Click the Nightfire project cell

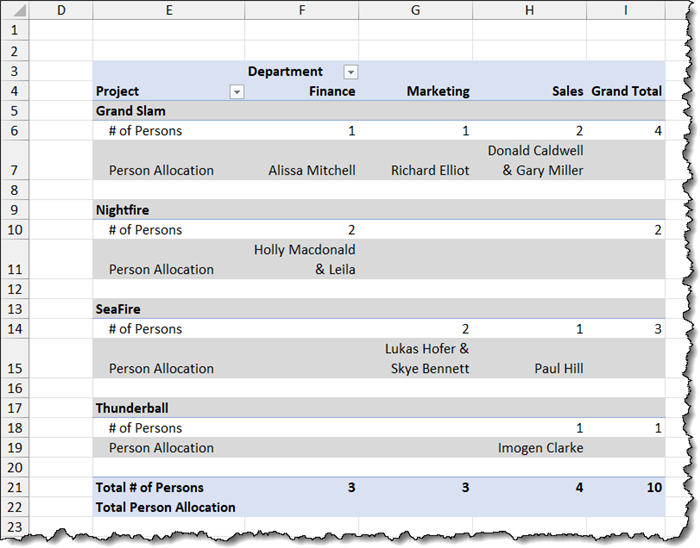[x=124, y=210]
